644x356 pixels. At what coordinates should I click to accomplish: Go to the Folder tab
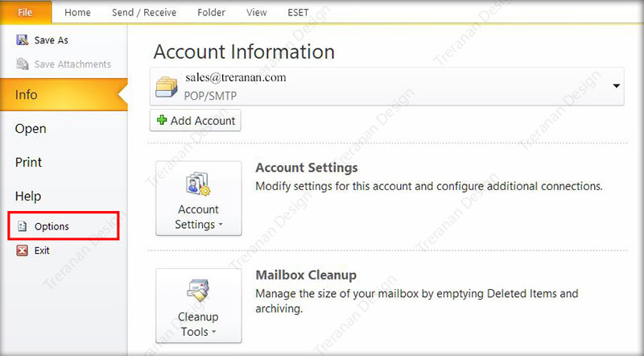click(211, 12)
